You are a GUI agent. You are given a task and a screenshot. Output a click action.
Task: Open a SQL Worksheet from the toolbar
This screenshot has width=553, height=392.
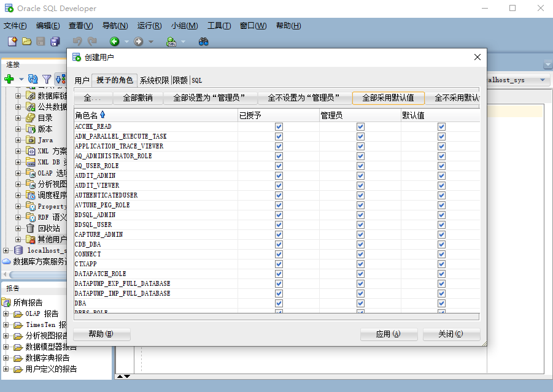(171, 41)
